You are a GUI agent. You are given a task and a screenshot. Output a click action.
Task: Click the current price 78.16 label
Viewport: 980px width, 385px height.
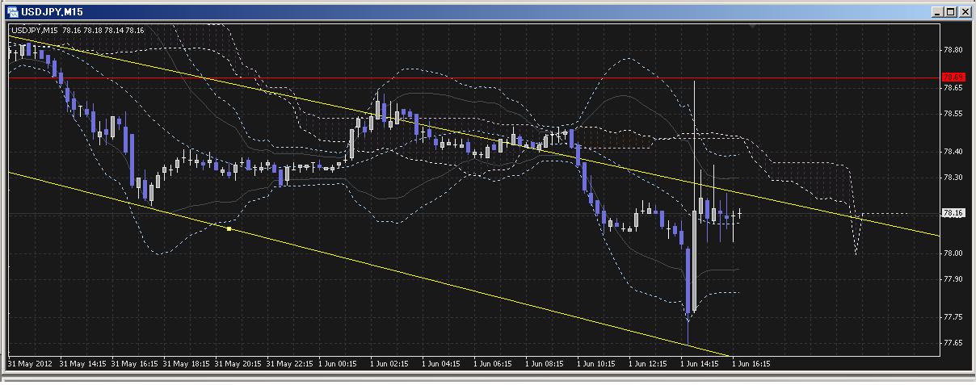coord(953,213)
